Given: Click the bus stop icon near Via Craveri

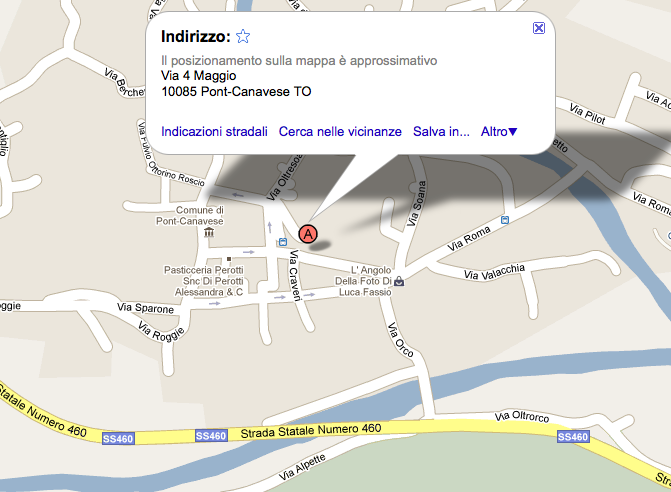Looking at the screenshot, I should (282, 242).
